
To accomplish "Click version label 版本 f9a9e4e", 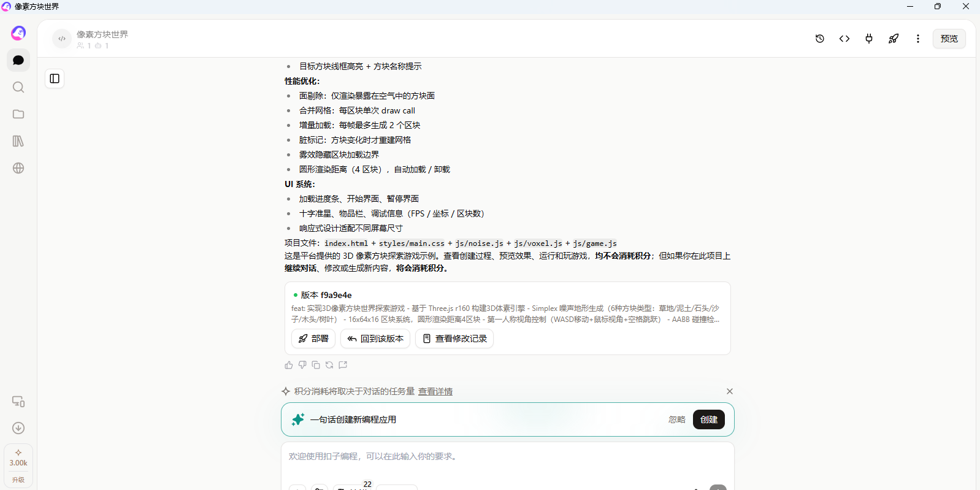I will (326, 295).
